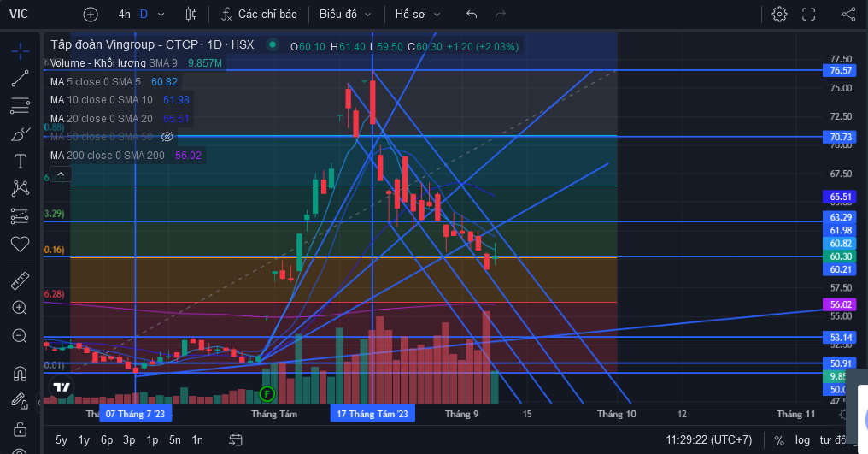The height and width of the screenshot is (454, 868).
Task: Select the 5y date range
Action: pos(62,440)
